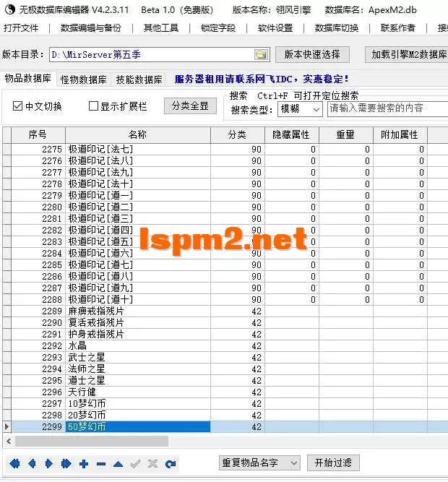Image resolution: width=448 pixels, height=482 pixels.
Task: Click the 重量 column header
Action: pos(345,134)
